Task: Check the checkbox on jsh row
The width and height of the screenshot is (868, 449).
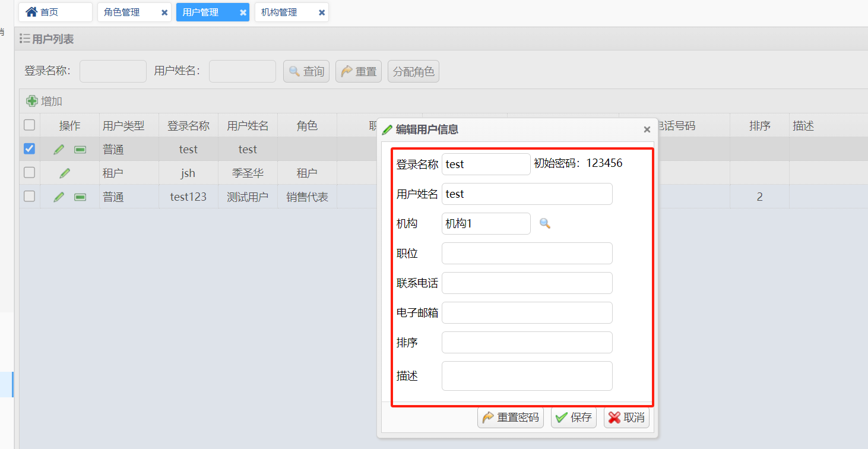Action: tap(29, 173)
